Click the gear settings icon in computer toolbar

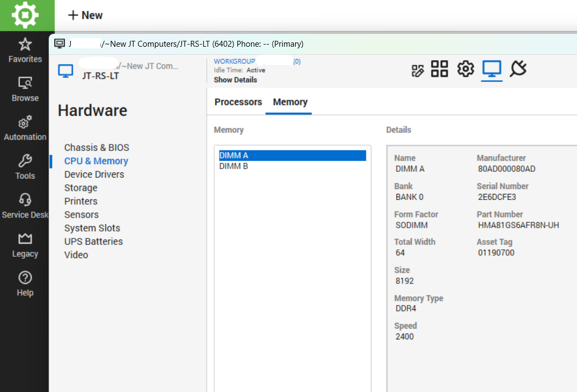click(465, 69)
